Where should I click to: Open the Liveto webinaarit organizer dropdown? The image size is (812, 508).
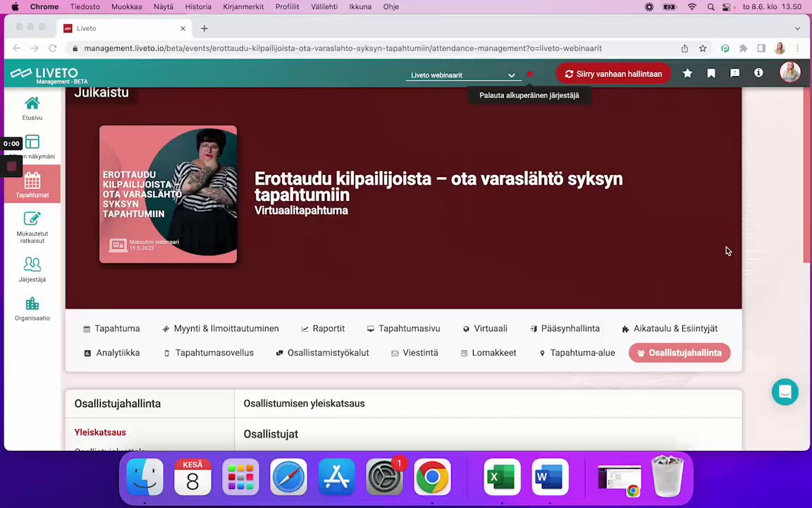(463, 75)
